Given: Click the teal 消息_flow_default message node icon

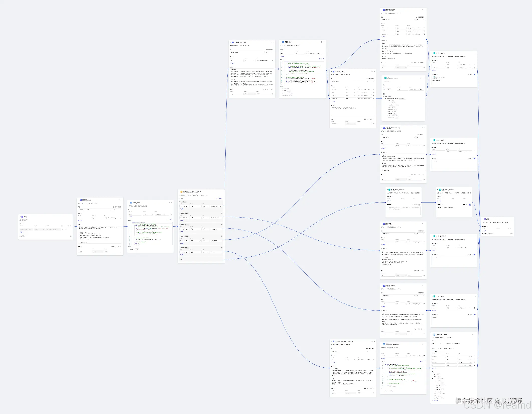Looking at the screenshot, I should pyautogui.click(x=389, y=190).
